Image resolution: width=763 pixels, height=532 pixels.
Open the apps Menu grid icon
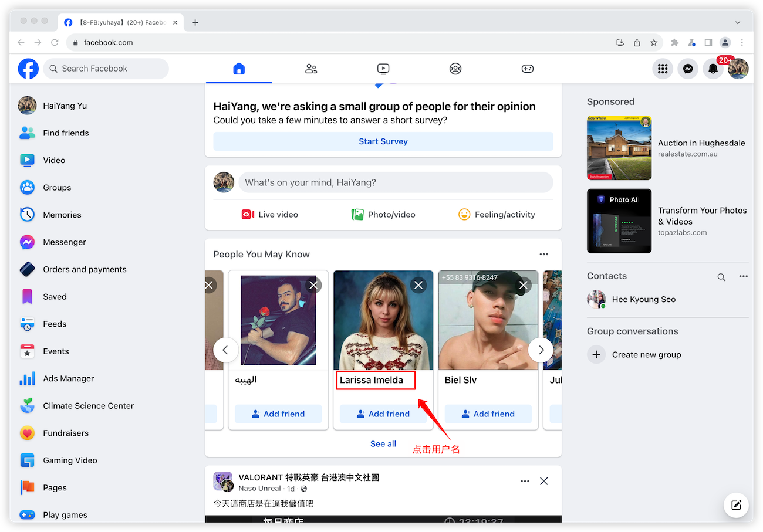tap(663, 69)
